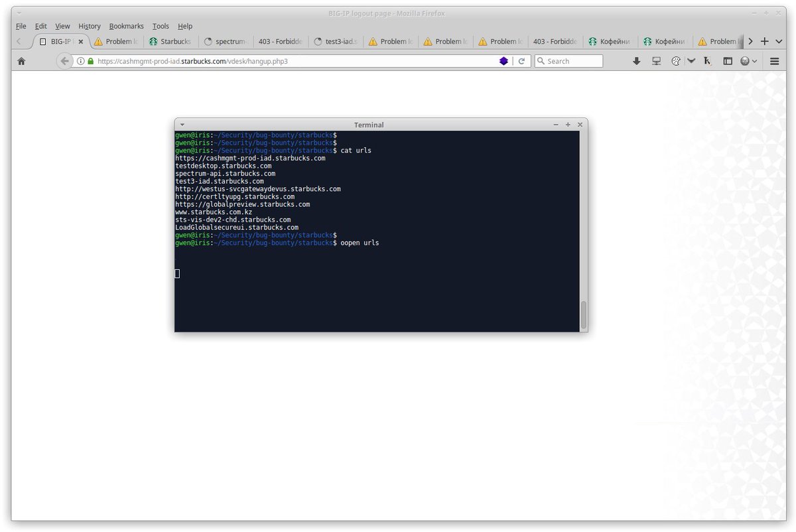This screenshot has width=796, height=532.
Task: Click spectrum-api.starbucks.com in terminal
Action: (x=225, y=174)
